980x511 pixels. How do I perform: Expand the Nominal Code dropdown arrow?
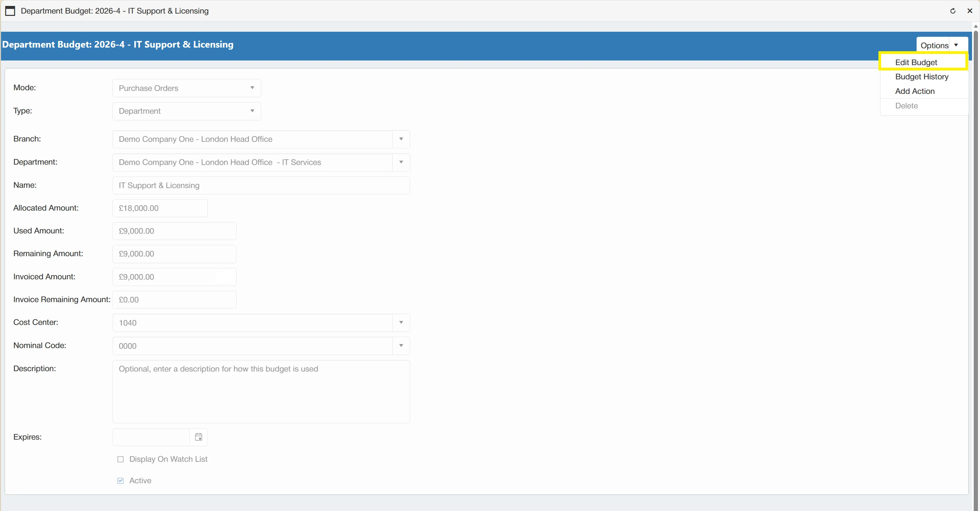click(401, 346)
